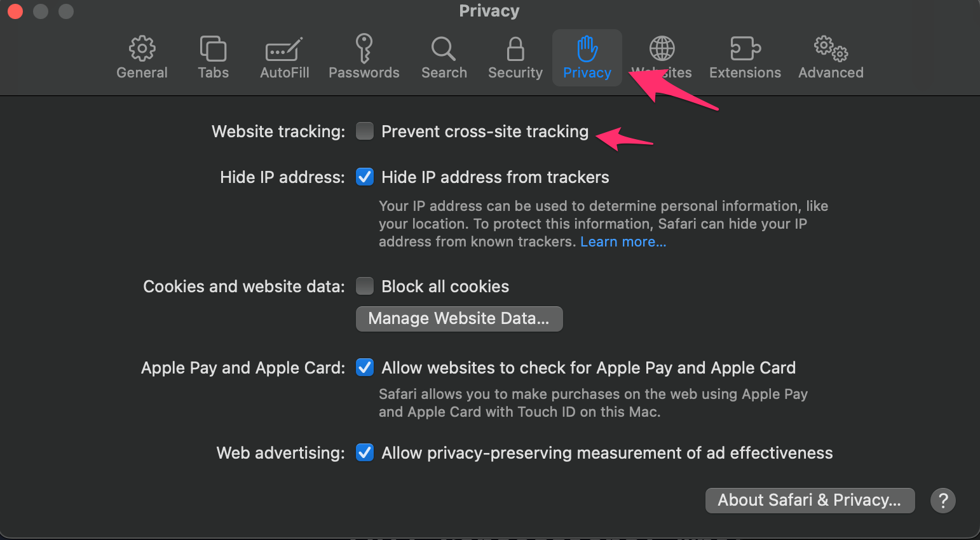Open Extensions settings
980x540 pixels.
(744, 57)
